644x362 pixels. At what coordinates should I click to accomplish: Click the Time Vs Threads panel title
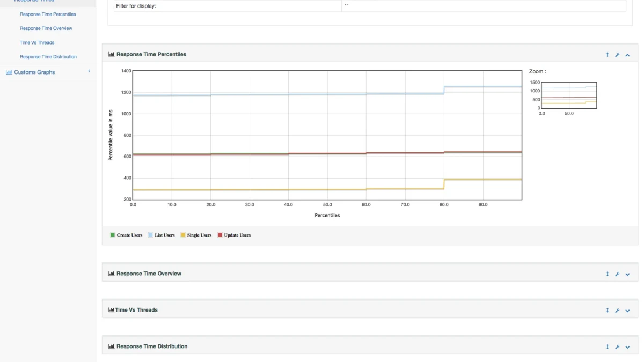[136, 310]
